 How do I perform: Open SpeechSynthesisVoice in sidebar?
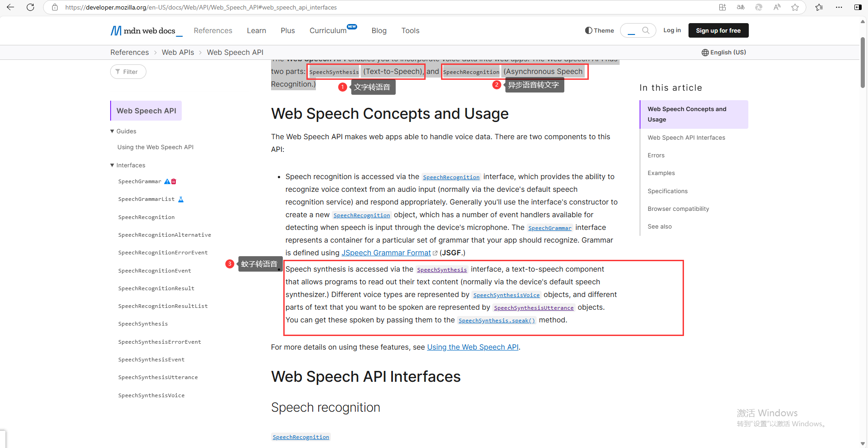click(151, 395)
